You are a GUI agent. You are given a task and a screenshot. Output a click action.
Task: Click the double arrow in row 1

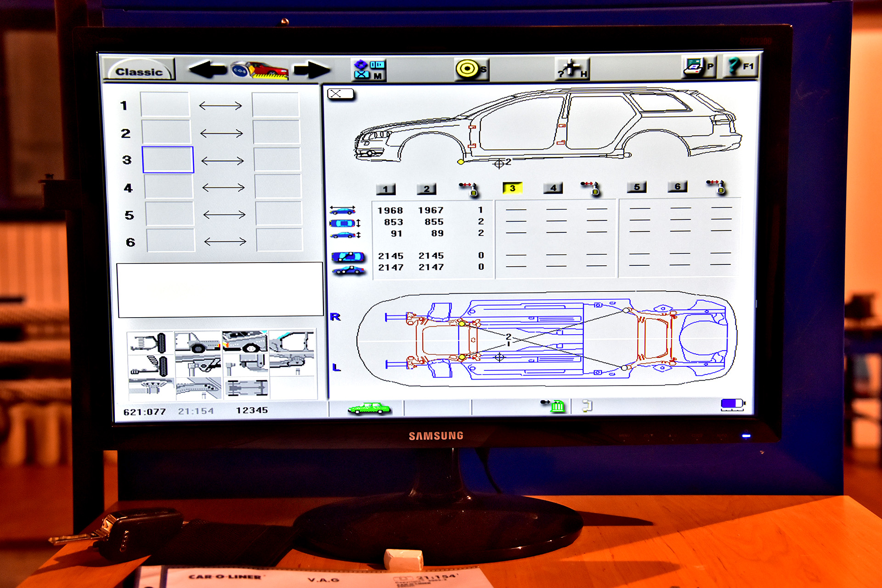220,106
